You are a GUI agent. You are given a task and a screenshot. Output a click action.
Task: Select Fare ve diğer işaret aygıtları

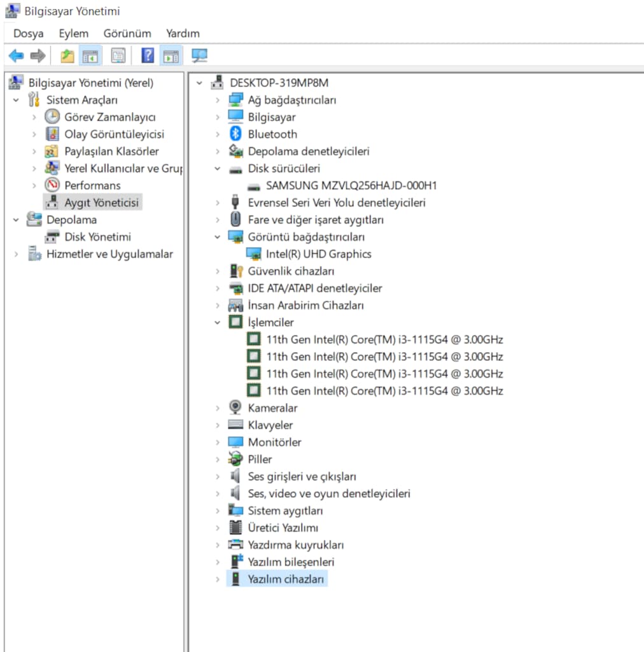click(x=316, y=220)
